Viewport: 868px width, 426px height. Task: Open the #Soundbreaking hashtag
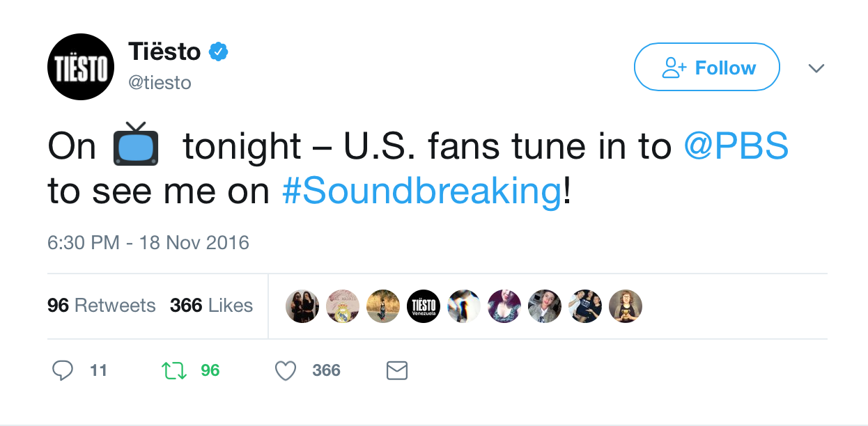coord(421,191)
